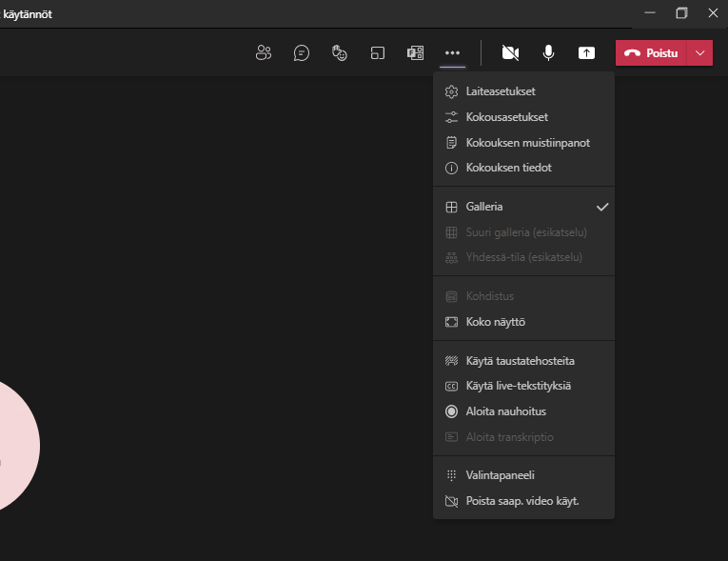Open the meeting chat icon
Viewport: 728px width, 561px height.
[302, 52]
